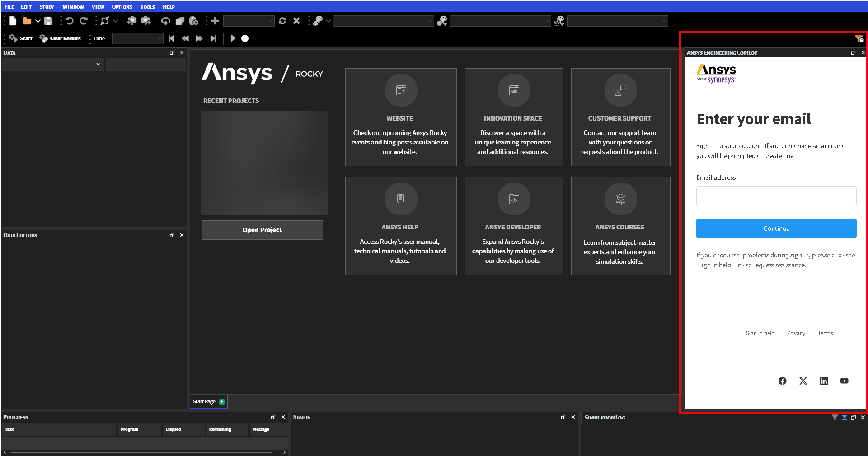This screenshot has width=868, height=456.
Task: Expand the Data panel combo box
Action: tap(98, 64)
